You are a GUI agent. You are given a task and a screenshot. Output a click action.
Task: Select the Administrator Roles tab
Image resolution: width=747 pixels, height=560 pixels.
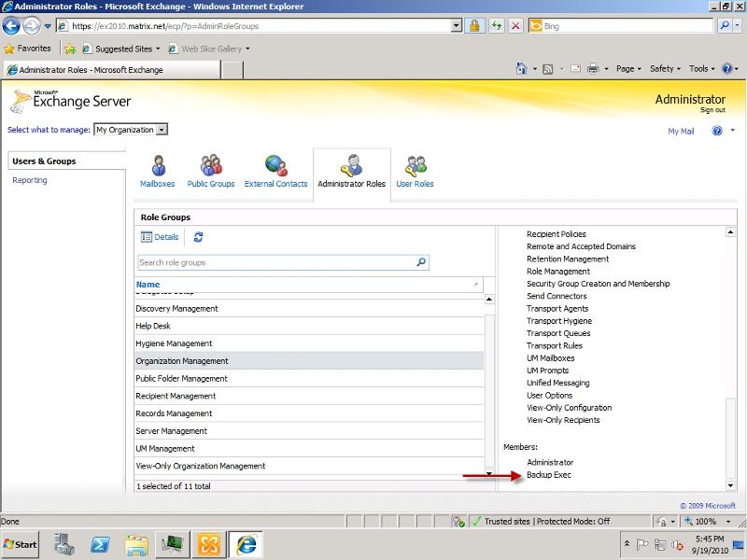[x=352, y=175]
